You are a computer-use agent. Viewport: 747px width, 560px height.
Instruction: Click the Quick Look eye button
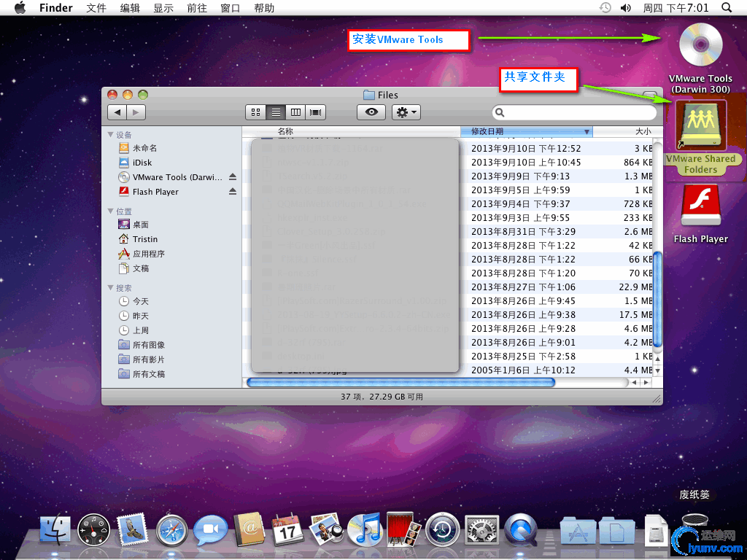(x=371, y=112)
